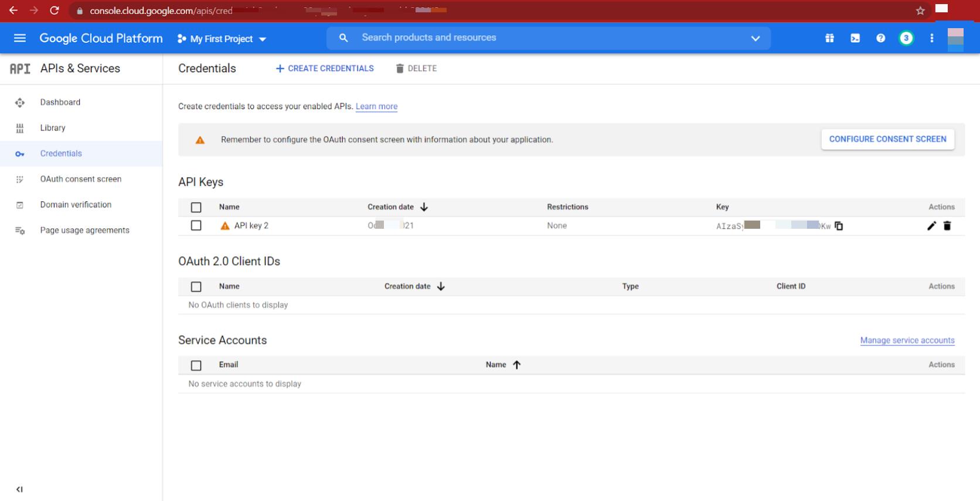980x501 pixels.
Task: Select the API key 2 checkbox
Action: click(196, 225)
